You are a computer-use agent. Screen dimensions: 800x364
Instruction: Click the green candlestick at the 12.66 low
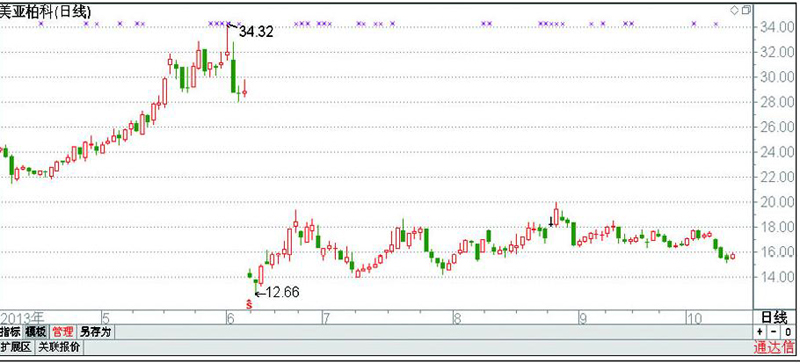click(x=256, y=285)
